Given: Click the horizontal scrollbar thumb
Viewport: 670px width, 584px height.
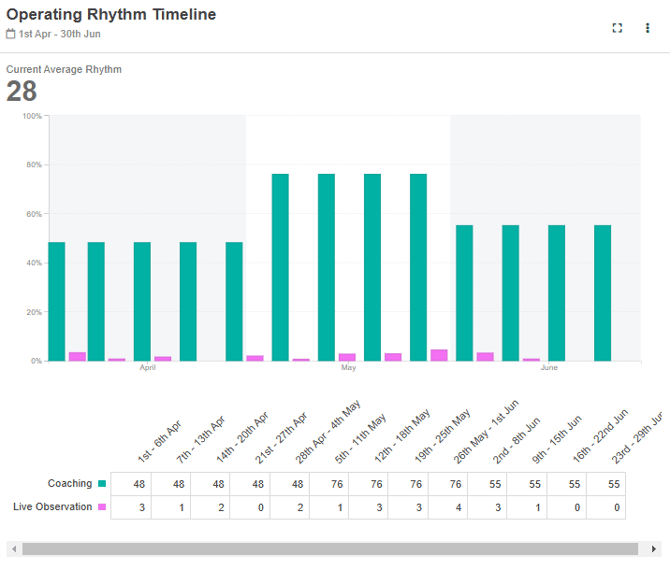Looking at the screenshot, I should pos(330,549).
